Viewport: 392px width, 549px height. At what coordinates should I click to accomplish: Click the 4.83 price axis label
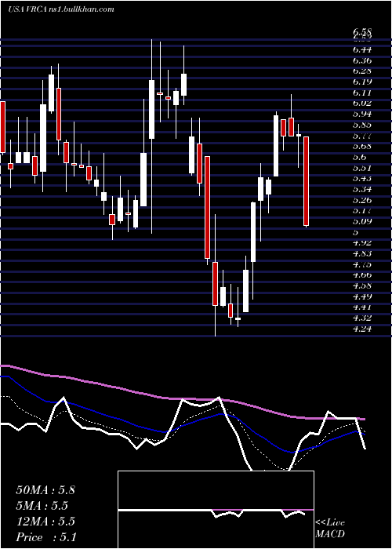point(362,254)
